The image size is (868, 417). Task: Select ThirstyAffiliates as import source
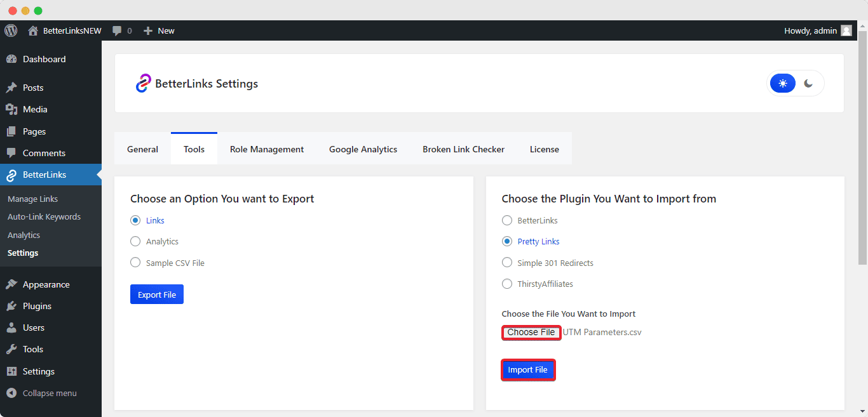coord(507,284)
